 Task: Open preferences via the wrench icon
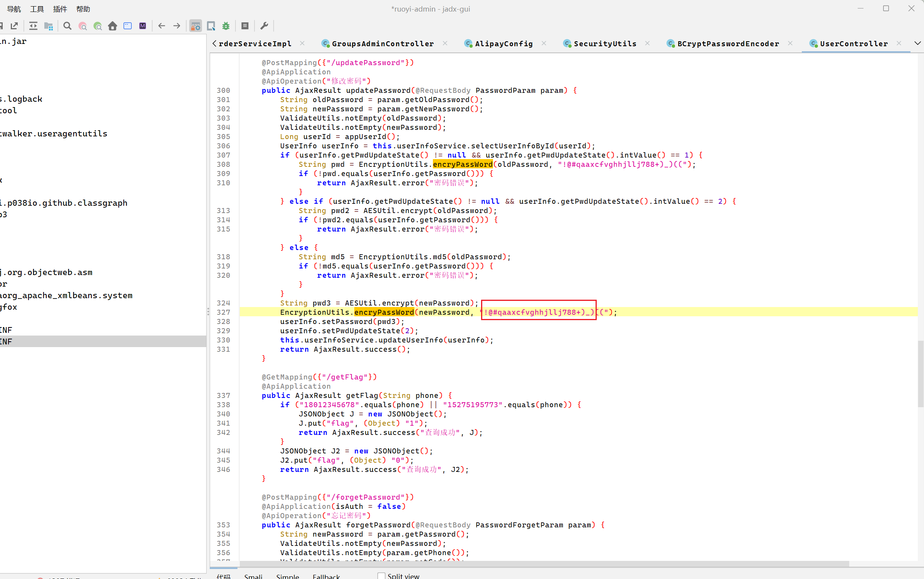point(264,26)
